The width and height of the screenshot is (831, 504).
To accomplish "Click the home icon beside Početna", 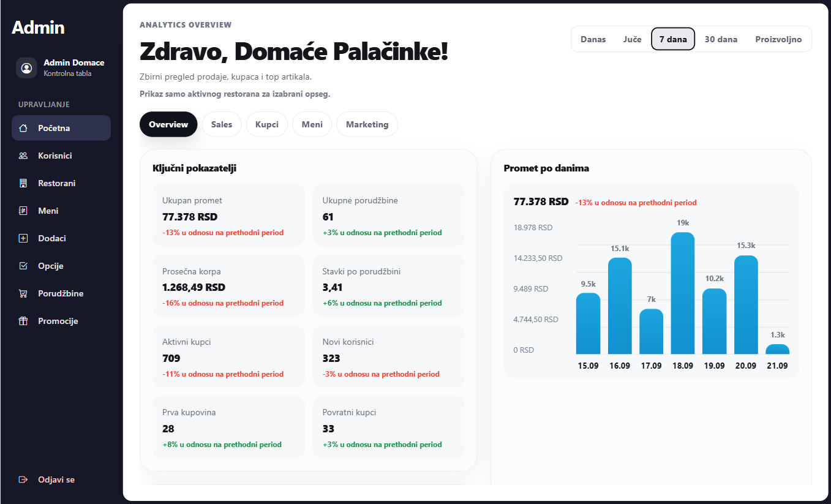I will pos(23,128).
